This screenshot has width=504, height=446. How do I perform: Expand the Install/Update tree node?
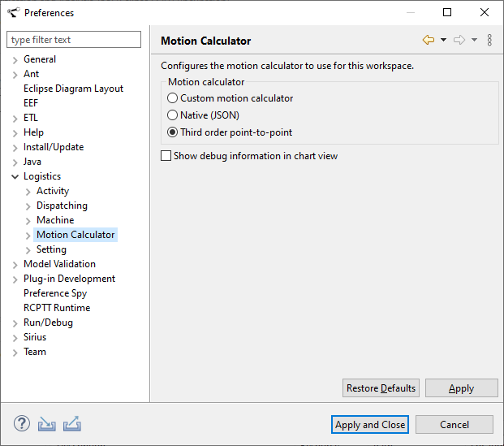point(15,147)
